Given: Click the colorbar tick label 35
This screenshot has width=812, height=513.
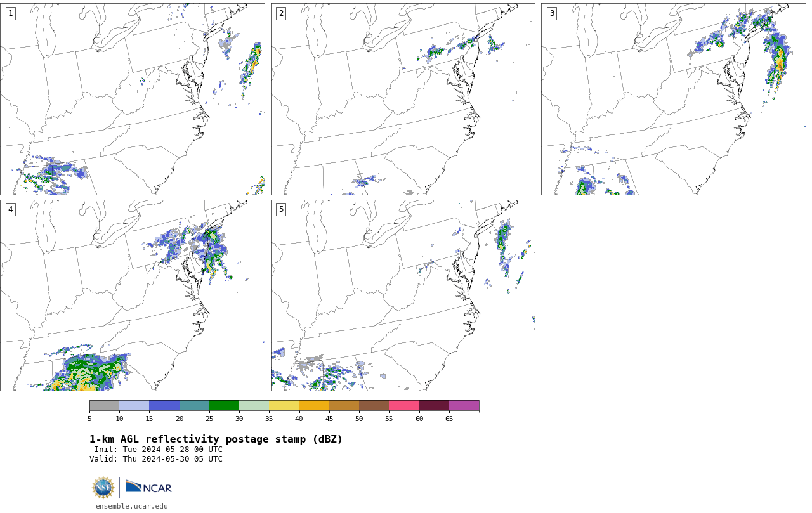Looking at the screenshot, I should tap(269, 419).
